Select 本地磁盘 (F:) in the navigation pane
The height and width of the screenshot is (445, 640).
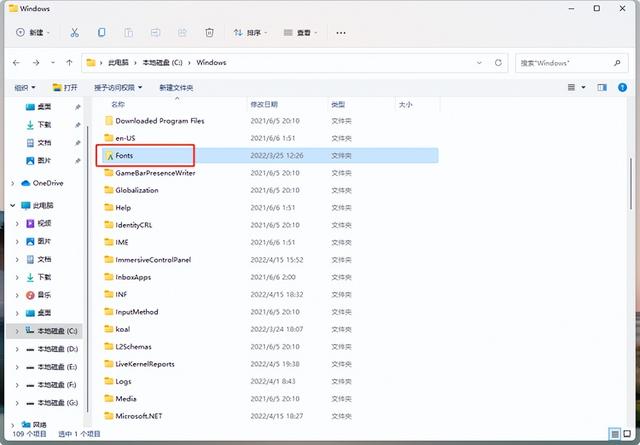point(51,385)
